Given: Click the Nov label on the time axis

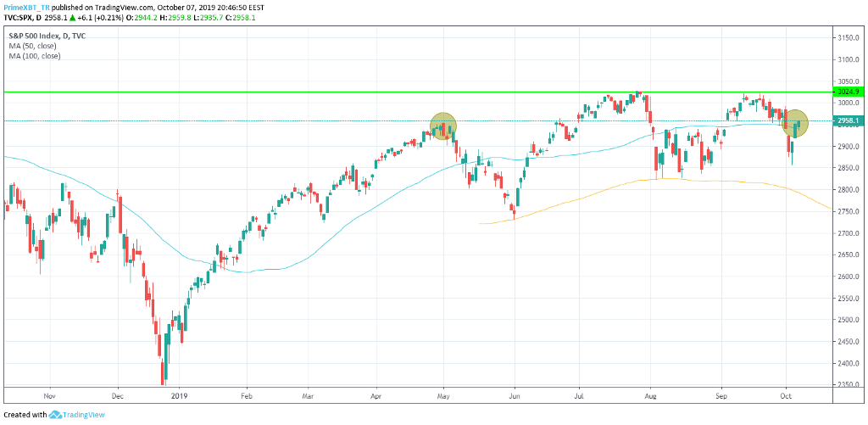Looking at the screenshot, I should tap(48, 395).
